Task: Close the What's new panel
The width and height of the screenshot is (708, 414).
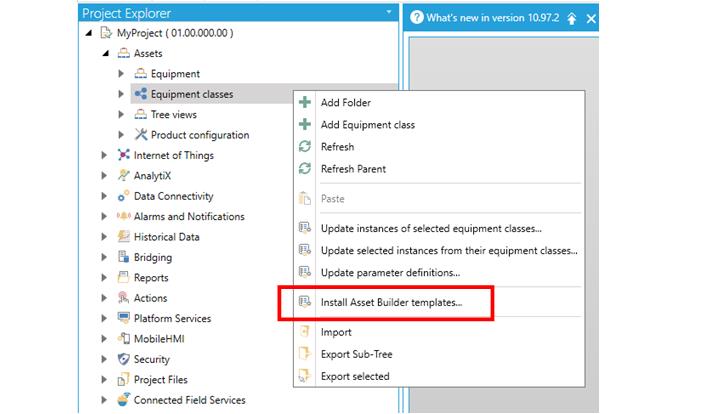Action: (591, 19)
